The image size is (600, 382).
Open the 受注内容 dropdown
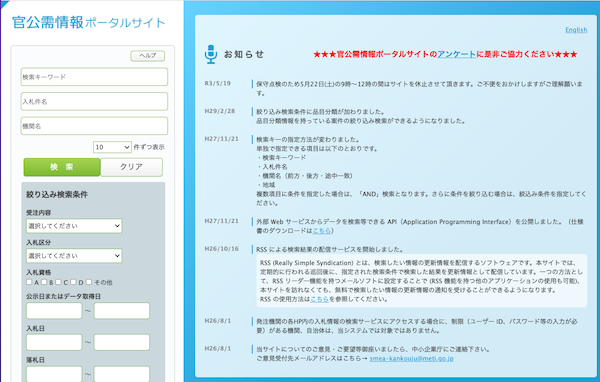point(74,226)
